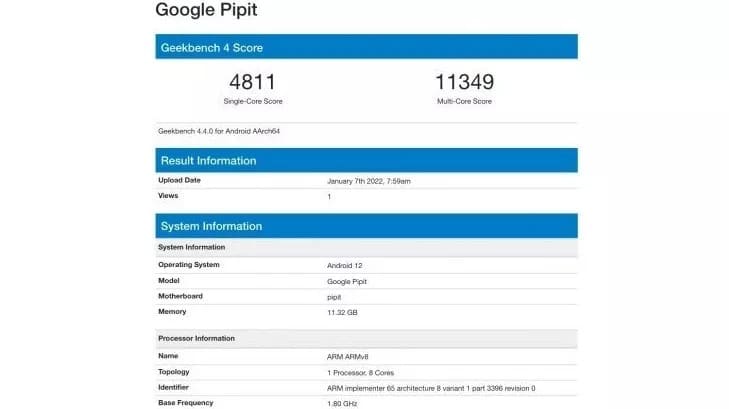Click the processor Name label
This screenshot has height=409, width=729.
pyautogui.click(x=168, y=356)
